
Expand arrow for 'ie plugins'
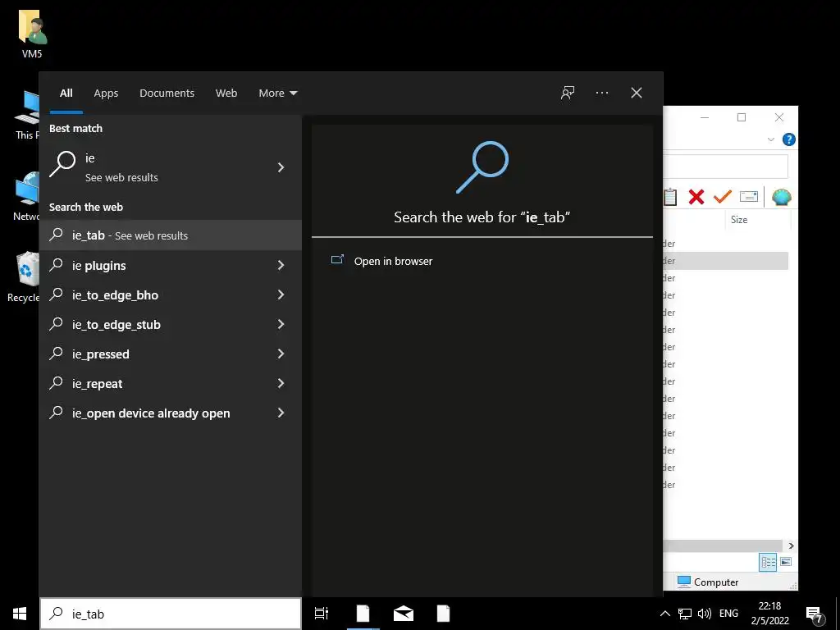click(281, 265)
